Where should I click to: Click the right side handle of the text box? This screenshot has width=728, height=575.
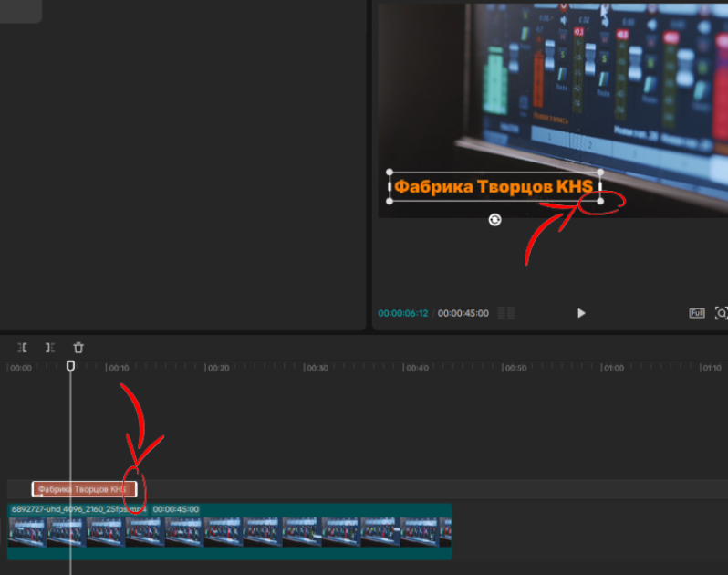coord(600,187)
